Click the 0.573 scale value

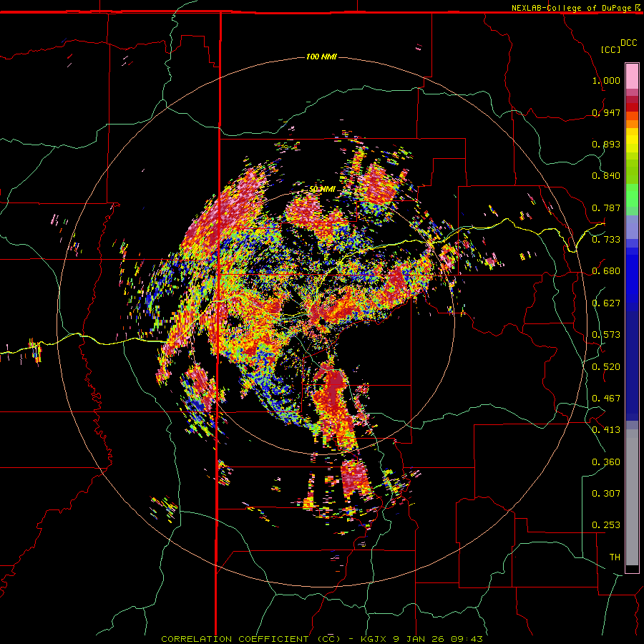(x=606, y=335)
